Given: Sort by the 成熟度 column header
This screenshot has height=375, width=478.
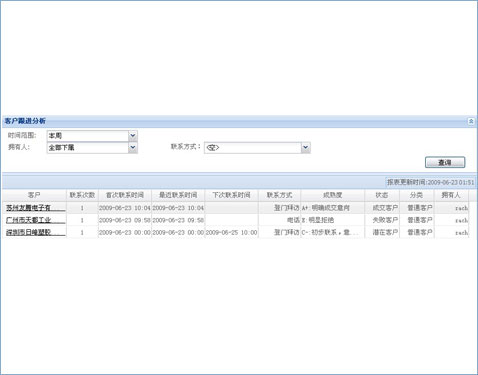Looking at the screenshot, I should (x=333, y=195).
